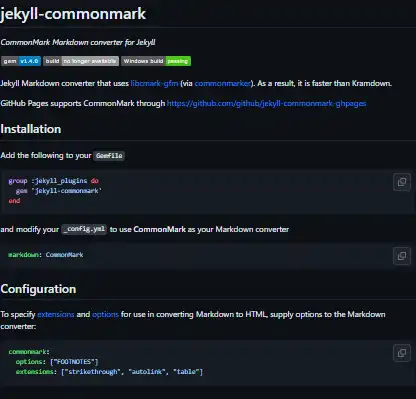Click the Windows build passing badge
This screenshot has height=399, width=416.
pyautogui.click(x=156, y=61)
